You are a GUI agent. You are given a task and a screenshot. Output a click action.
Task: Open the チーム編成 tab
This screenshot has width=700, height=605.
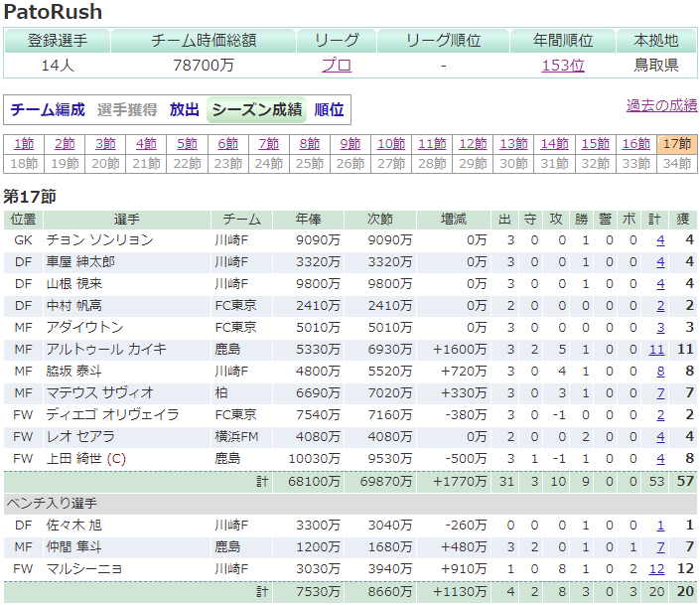[48, 110]
